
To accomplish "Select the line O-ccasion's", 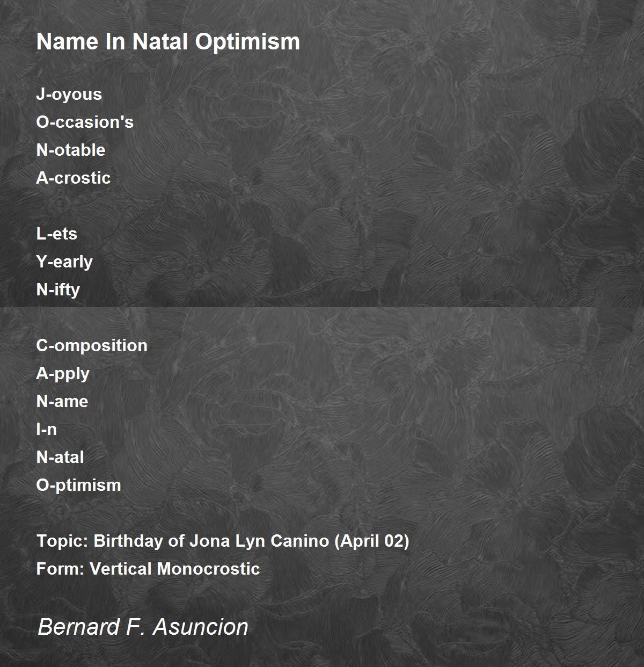I will [85, 122].
